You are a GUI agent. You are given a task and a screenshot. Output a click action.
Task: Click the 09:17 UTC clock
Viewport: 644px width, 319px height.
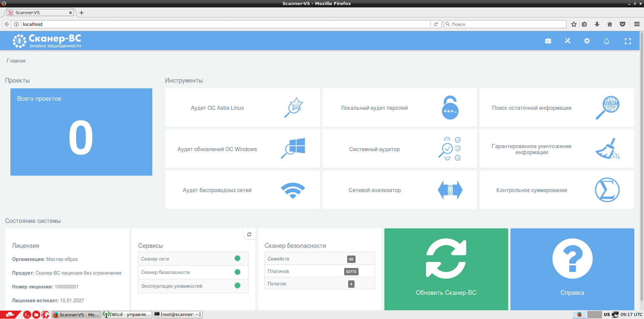point(631,315)
